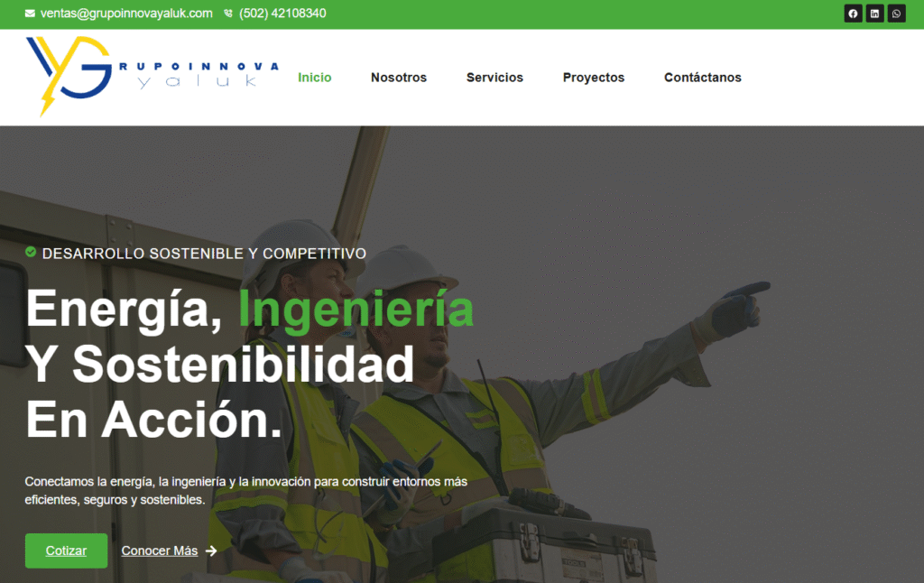Viewport: 924px width, 583px height.
Task: Click the green word Ingeniería in the headline
Action: (x=356, y=310)
